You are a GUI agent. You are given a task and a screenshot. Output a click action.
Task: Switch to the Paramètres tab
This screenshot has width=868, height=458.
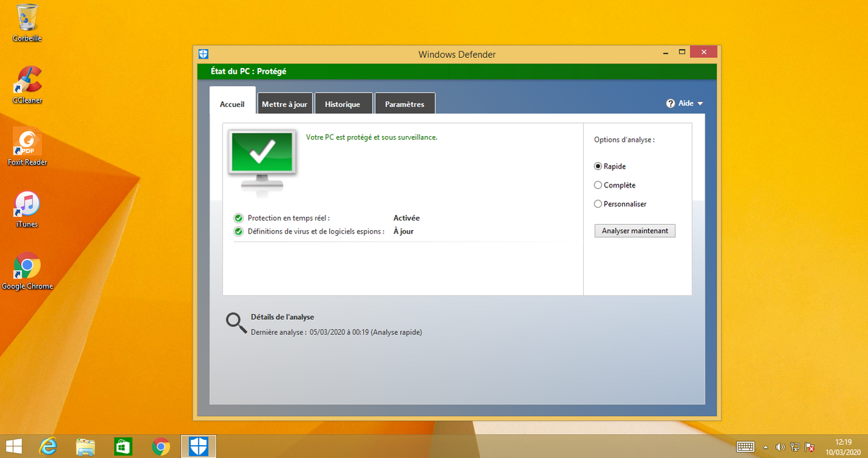point(404,104)
